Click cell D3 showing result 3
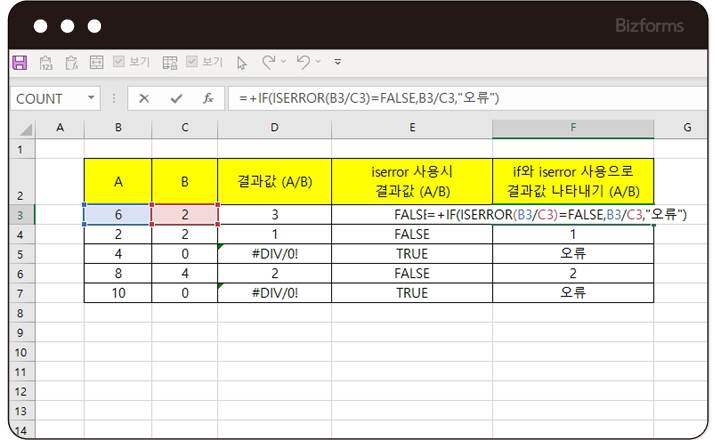The image size is (715, 440). coord(275,215)
